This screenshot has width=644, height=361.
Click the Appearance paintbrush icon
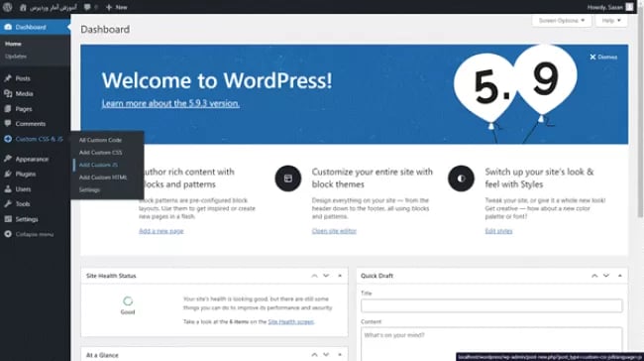(8, 159)
